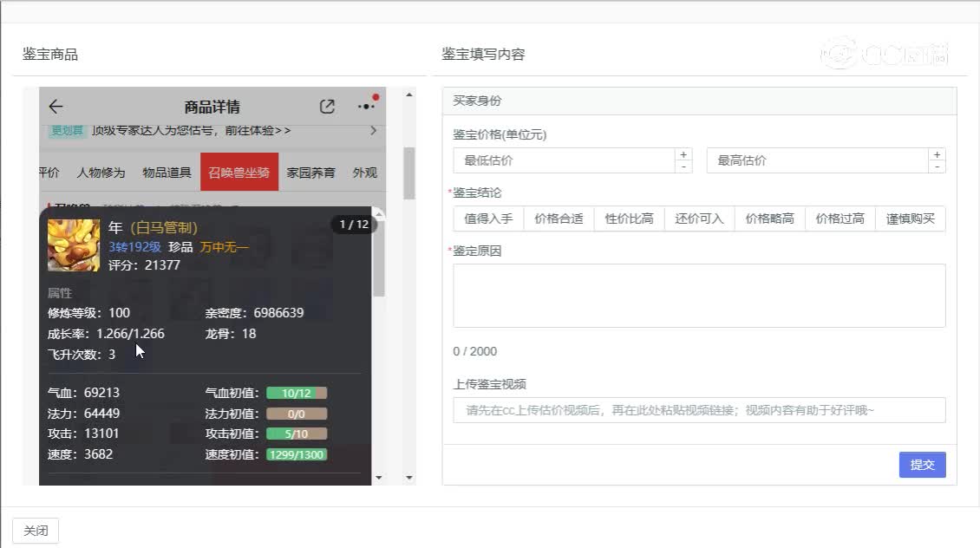Image resolution: width=980 pixels, height=548 pixels.
Task: Click the product panel outer scrollbar thumb
Action: click(408, 173)
